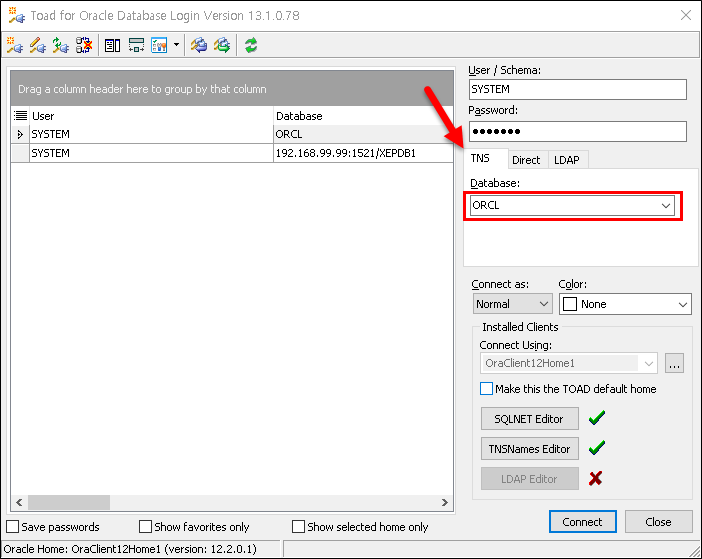
Task: Click the scroll right arrow in grid
Action: (x=445, y=502)
